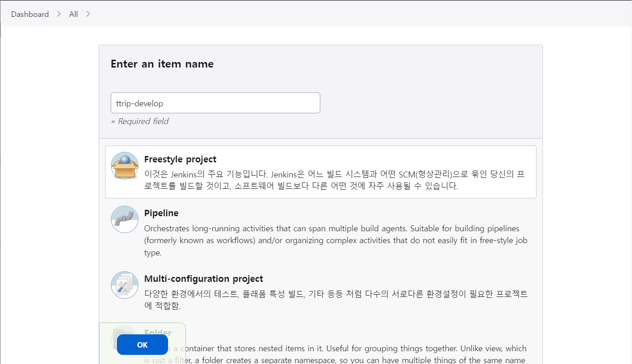Click the Pipeline pipe icon
This screenshot has width=632, height=364.
click(x=125, y=219)
